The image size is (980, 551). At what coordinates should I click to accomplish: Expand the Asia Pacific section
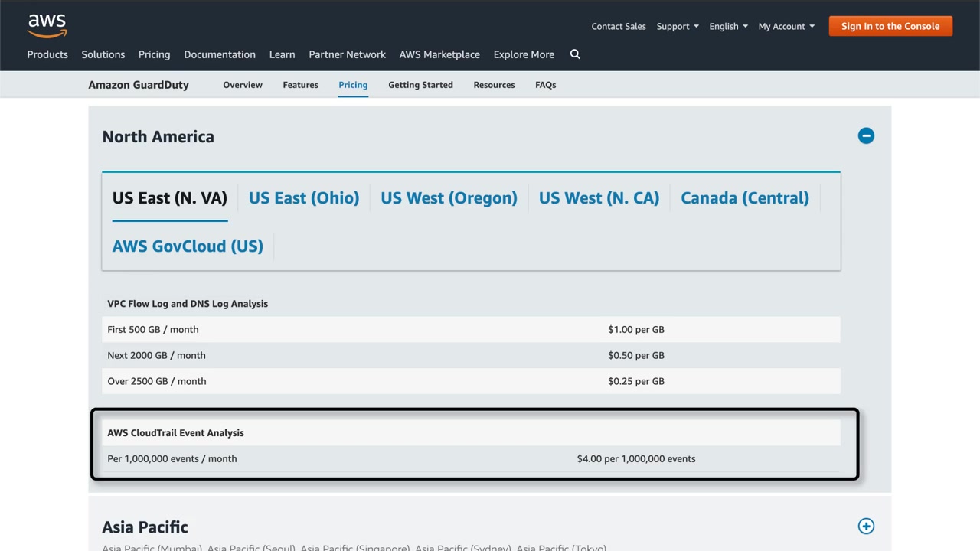point(866,527)
